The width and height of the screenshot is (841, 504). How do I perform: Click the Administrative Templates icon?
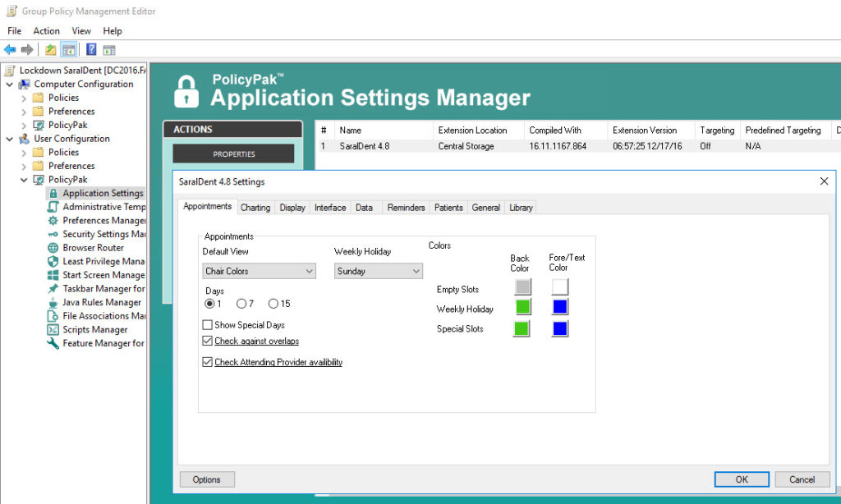point(53,207)
